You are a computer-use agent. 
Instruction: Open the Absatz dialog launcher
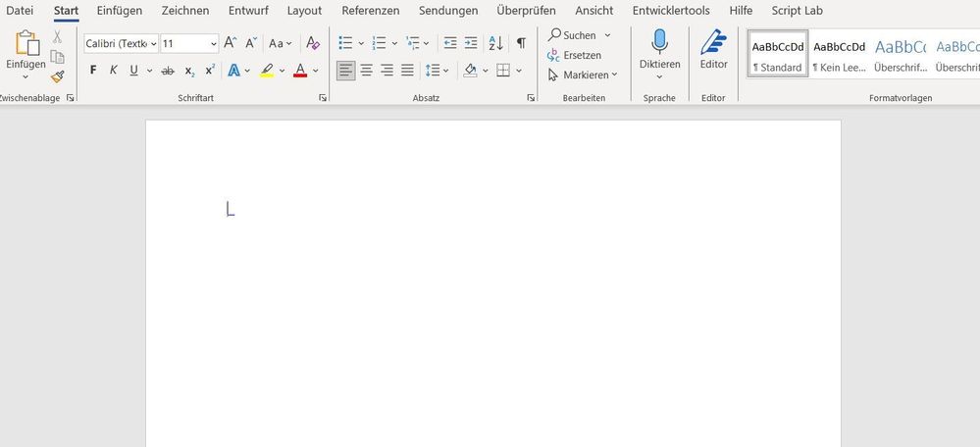(x=531, y=98)
